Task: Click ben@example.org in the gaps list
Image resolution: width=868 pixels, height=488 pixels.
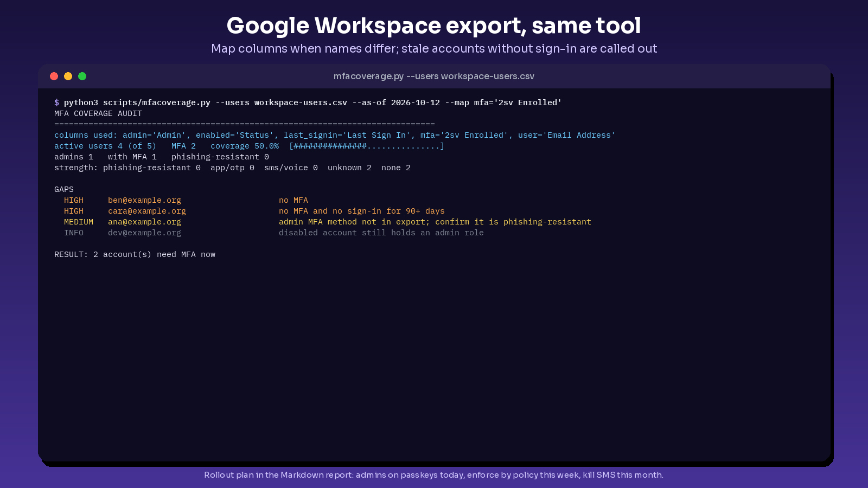Action: pyautogui.click(x=144, y=200)
